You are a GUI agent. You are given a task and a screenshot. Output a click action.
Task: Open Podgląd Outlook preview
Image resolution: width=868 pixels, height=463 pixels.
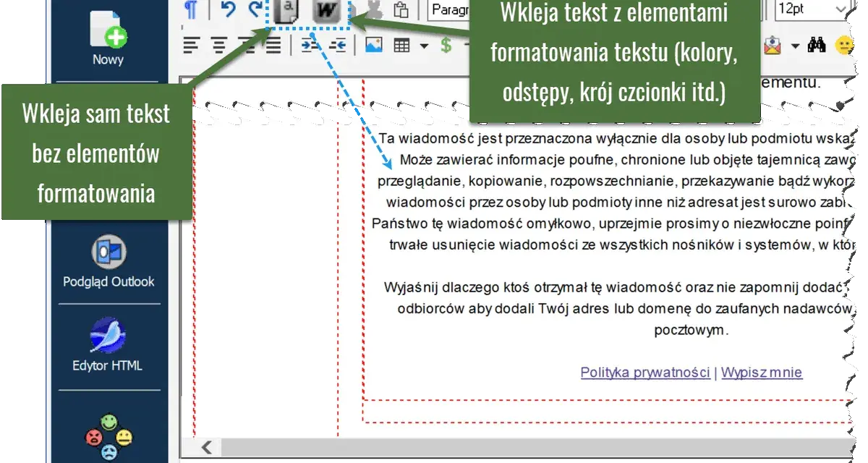click(109, 261)
